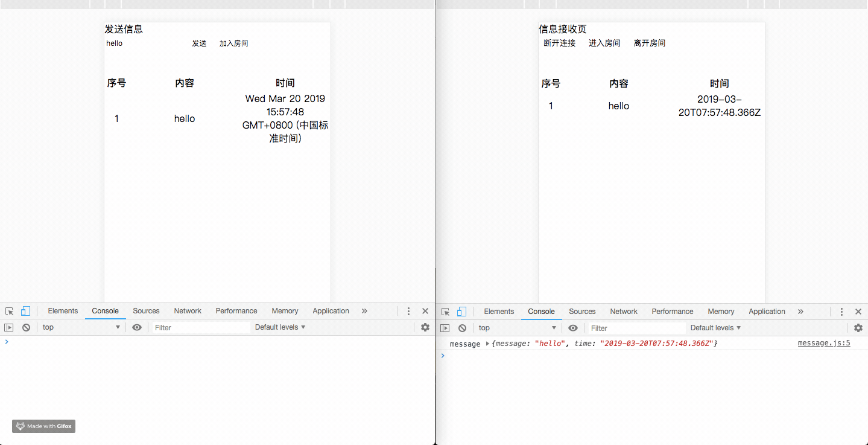
Task: Open 'top' context dropdown in left console
Action: [81, 327]
